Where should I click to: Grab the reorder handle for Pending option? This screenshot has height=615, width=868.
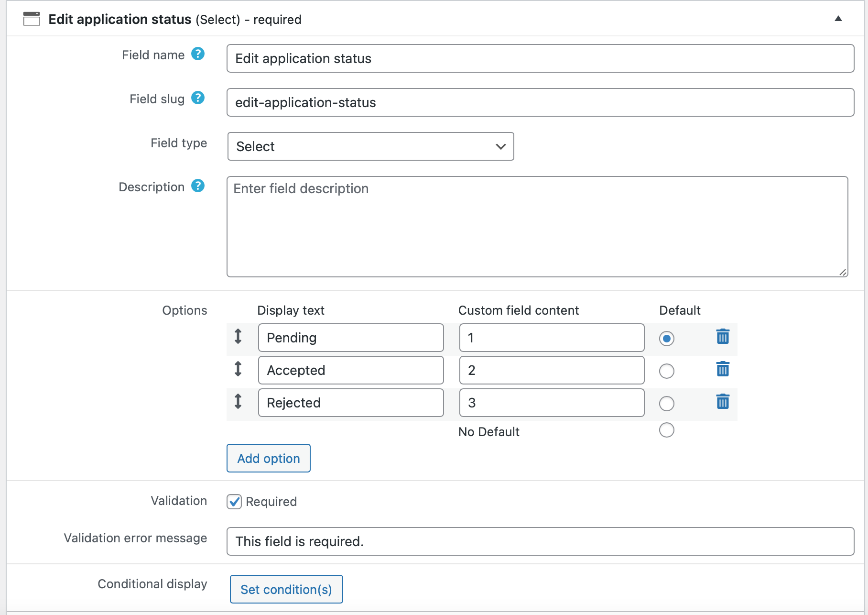tap(238, 337)
